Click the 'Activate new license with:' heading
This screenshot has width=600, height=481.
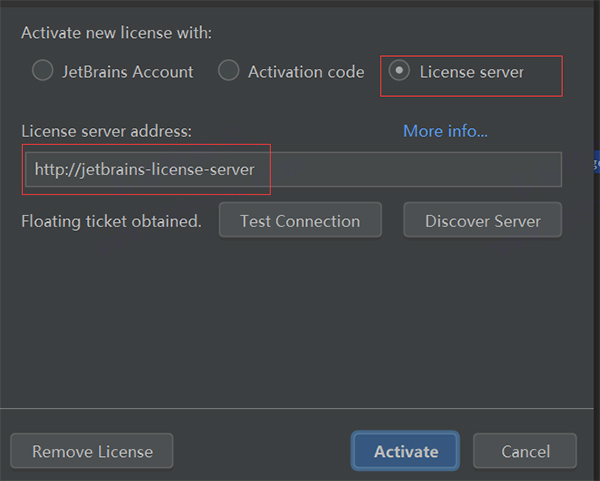tap(116, 33)
